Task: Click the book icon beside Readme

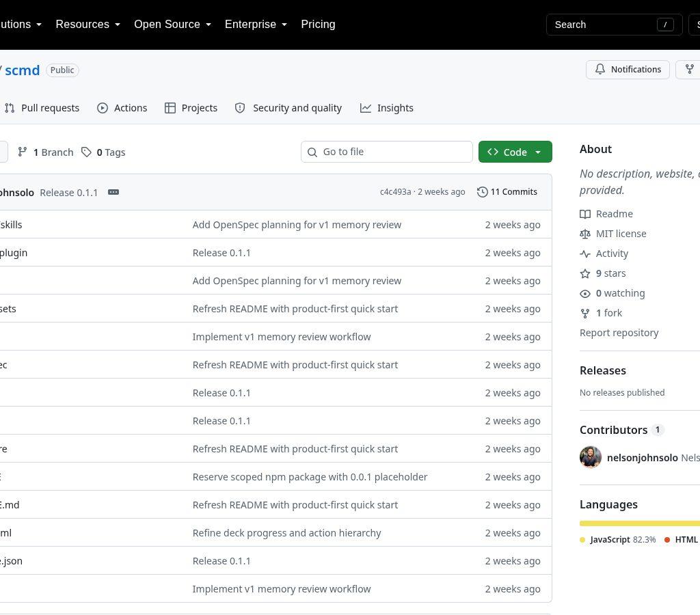Action: click(x=585, y=214)
